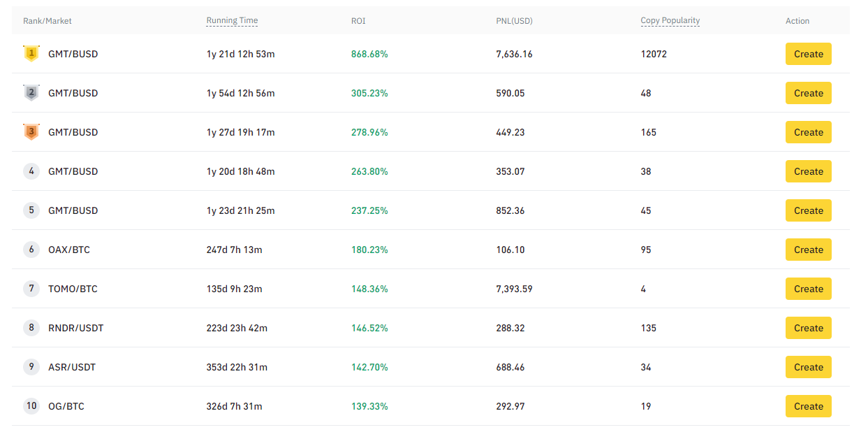The width and height of the screenshot is (868, 439).
Task: Click the silver rank 2 medal badge
Action: tap(31, 92)
